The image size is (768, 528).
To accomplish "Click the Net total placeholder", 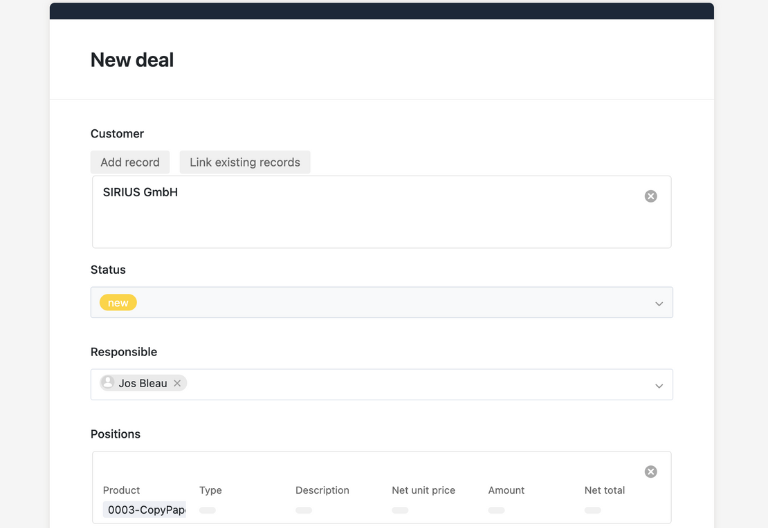I will coord(593,510).
